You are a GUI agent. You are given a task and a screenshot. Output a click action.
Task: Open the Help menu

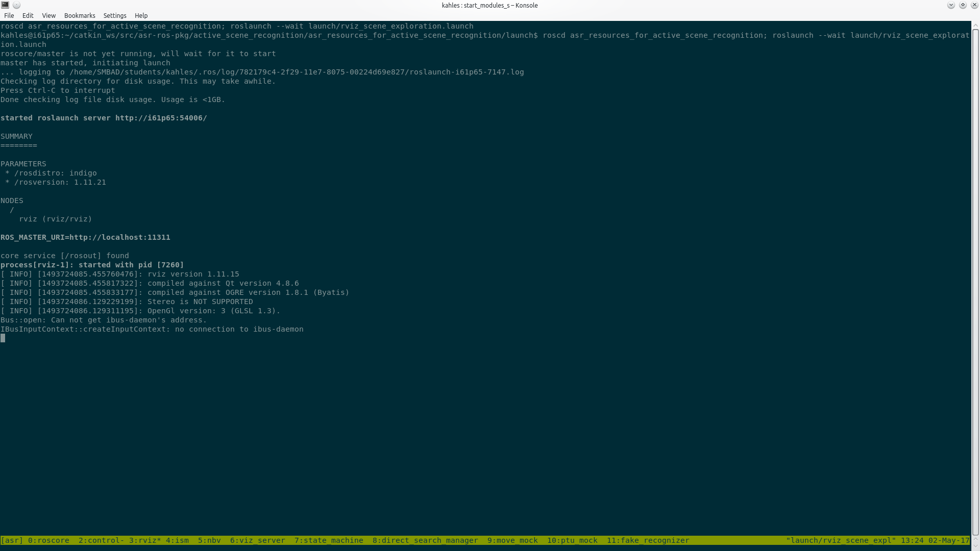[x=141, y=16]
